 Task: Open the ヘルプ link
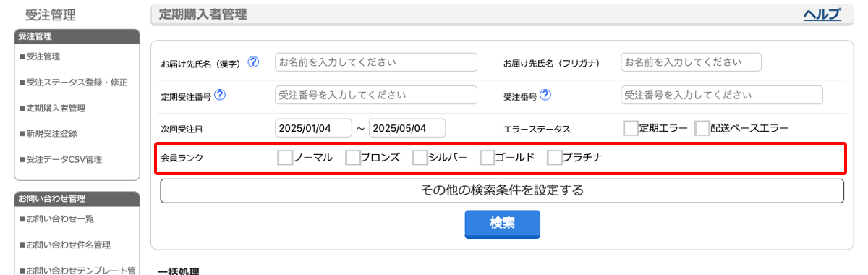pos(822,14)
